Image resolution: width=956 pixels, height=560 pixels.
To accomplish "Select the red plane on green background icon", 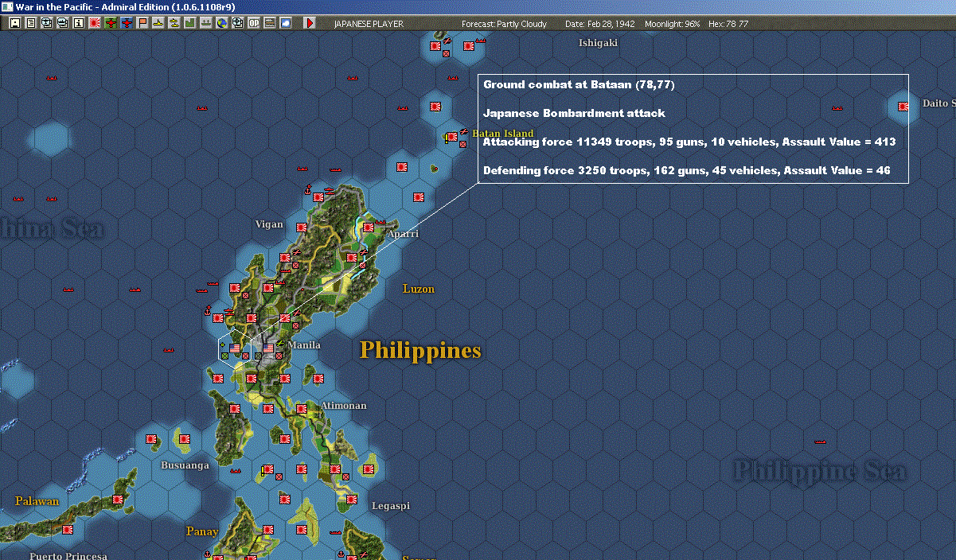I will (x=111, y=23).
